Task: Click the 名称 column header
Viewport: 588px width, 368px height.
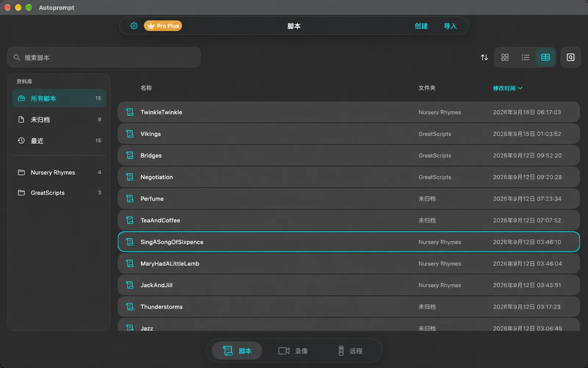Action: tap(146, 88)
